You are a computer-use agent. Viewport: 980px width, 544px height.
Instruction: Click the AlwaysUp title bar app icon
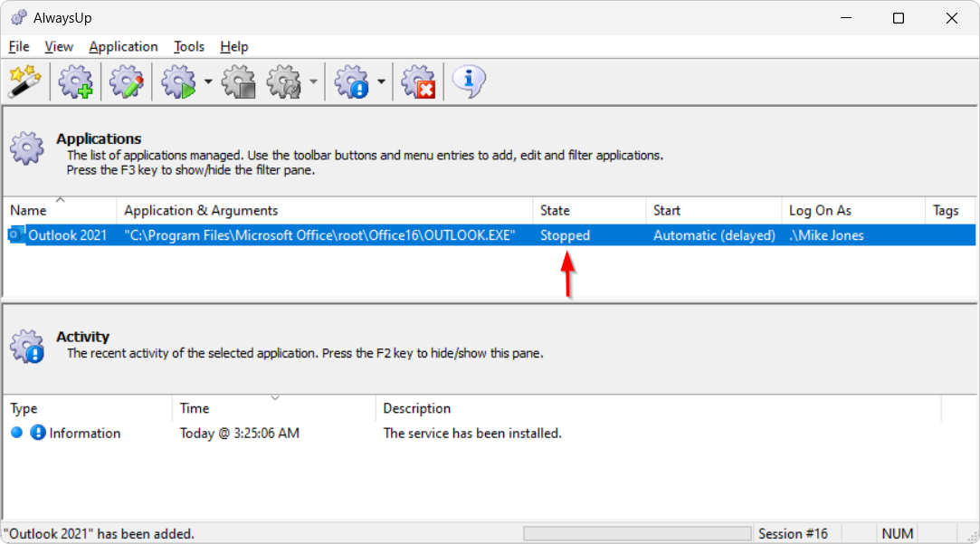(x=19, y=17)
